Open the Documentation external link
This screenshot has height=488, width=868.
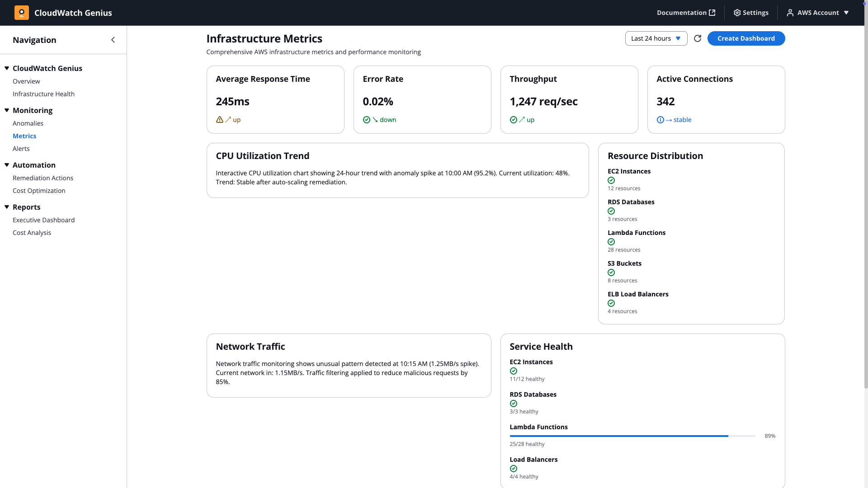pyautogui.click(x=686, y=13)
